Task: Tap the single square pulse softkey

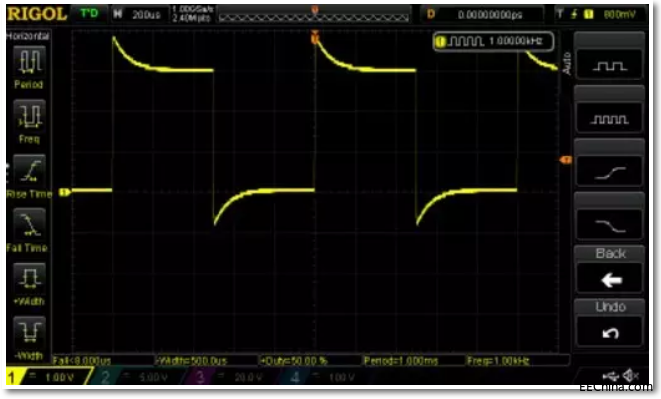Action: click(x=609, y=65)
